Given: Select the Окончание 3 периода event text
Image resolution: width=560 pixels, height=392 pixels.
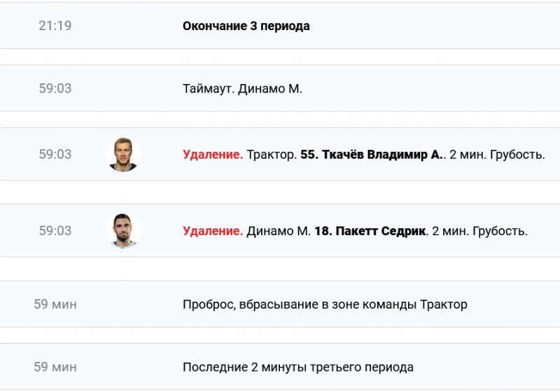Looking at the screenshot, I should tap(246, 26).
